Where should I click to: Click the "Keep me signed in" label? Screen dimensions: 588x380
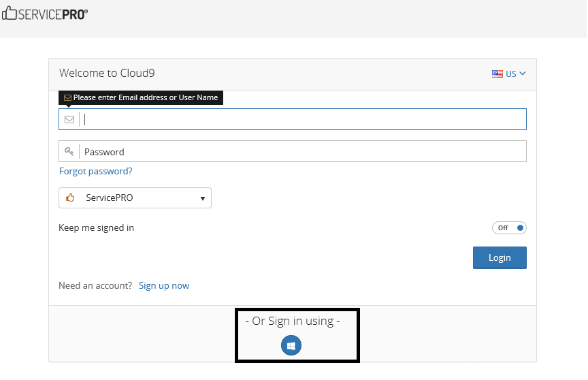(x=97, y=228)
